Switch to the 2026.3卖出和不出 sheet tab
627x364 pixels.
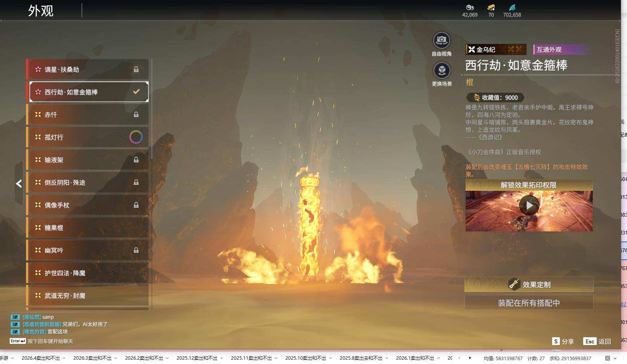(92, 358)
